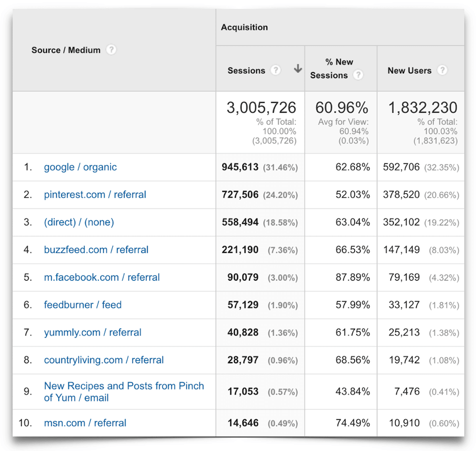Viewport: 476px width, 451px height.
Task: Click the (direct) / (none) entry
Action: (79, 222)
